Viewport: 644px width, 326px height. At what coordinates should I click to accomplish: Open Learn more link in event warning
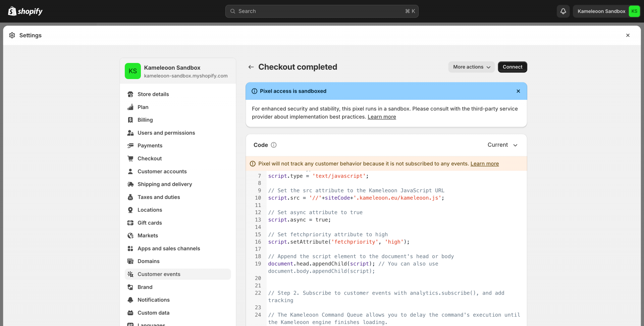click(x=484, y=164)
